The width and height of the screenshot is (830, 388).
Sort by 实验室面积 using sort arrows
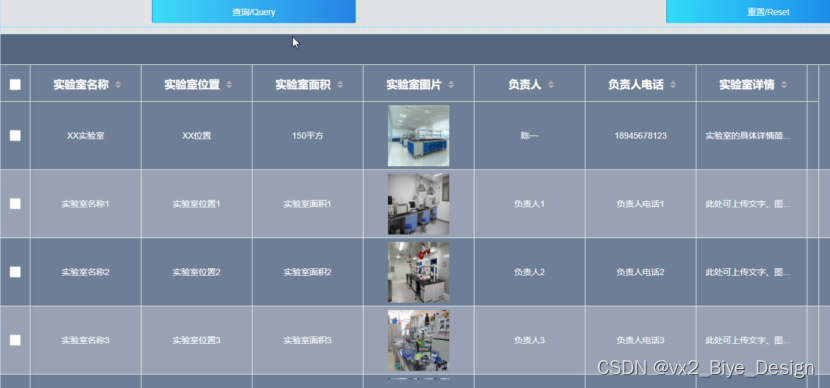(x=340, y=85)
